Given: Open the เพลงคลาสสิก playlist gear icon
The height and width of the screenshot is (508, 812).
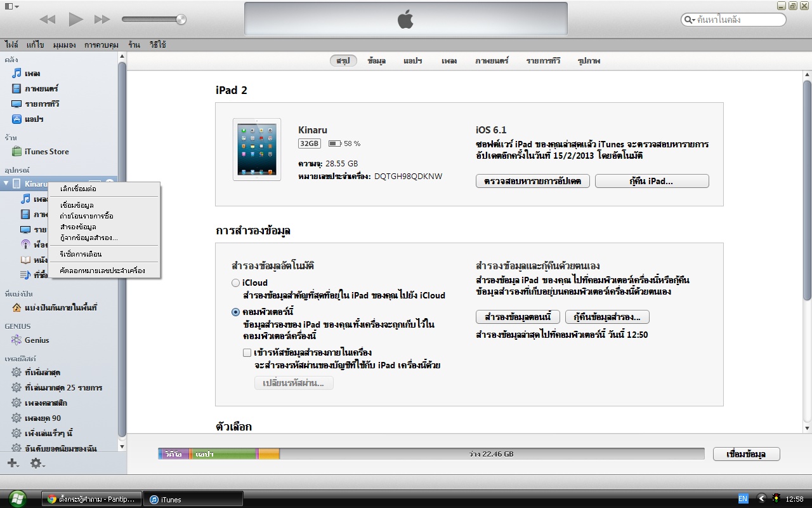Looking at the screenshot, I should pyautogui.click(x=17, y=403).
